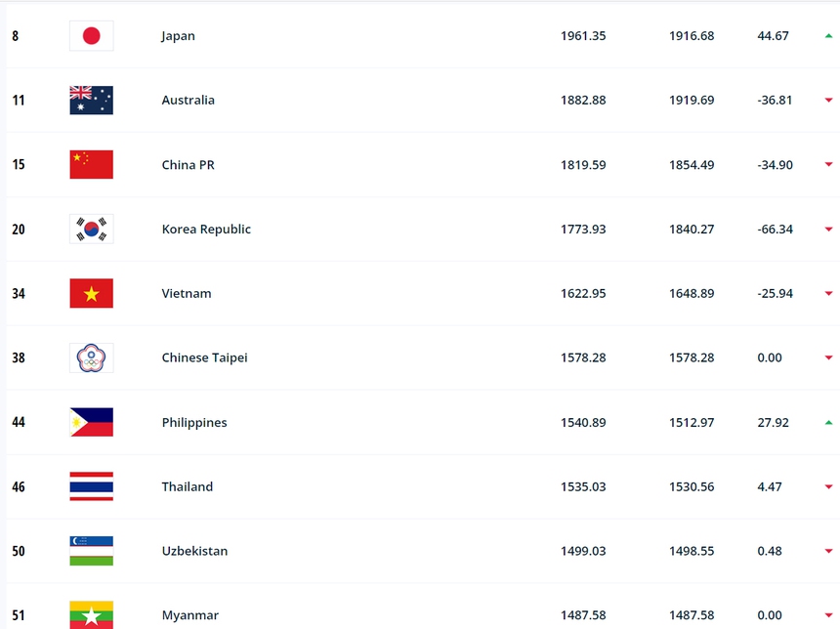This screenshot has height=629, width=840.
Task: Click the Korea Republic flag
Action: coord(91,229)
